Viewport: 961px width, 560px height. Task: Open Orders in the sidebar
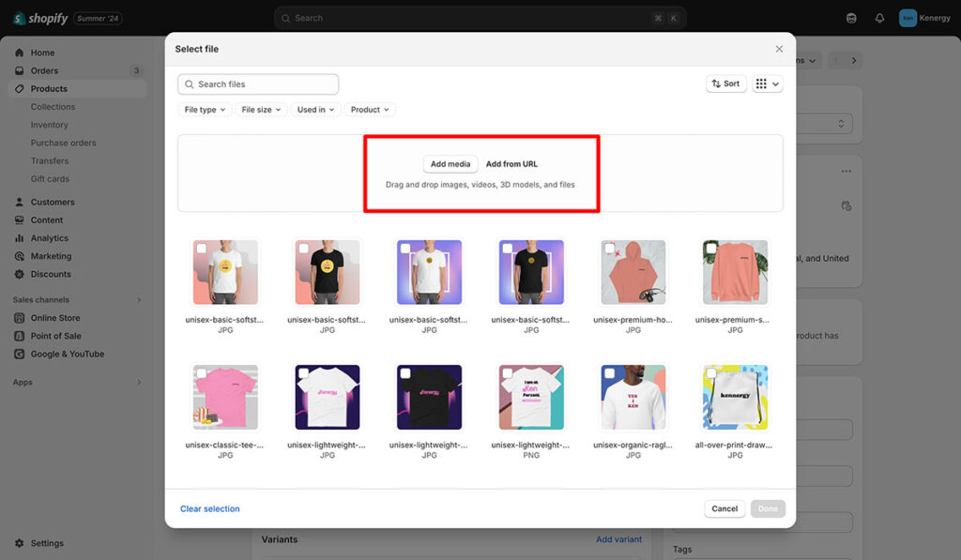[44, 70]
